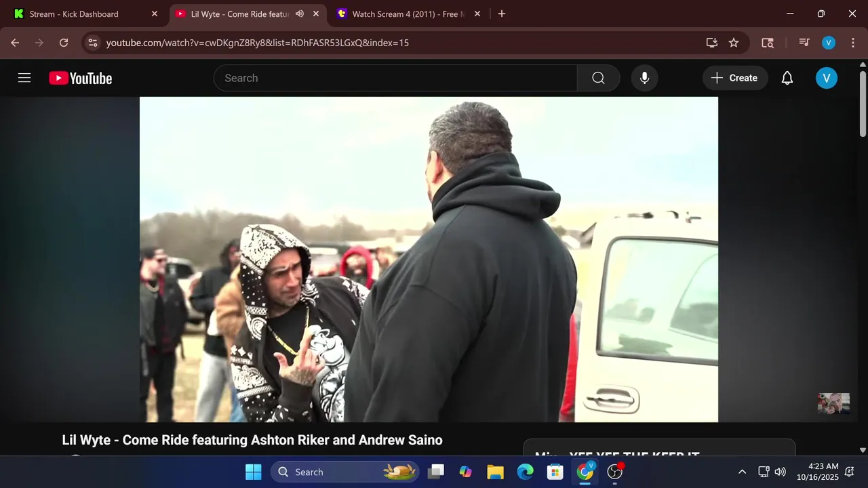Viewport: 868px width, 488px height.
Task: Click the small webcam overlay thumbnail
Action: pos(833,403)
